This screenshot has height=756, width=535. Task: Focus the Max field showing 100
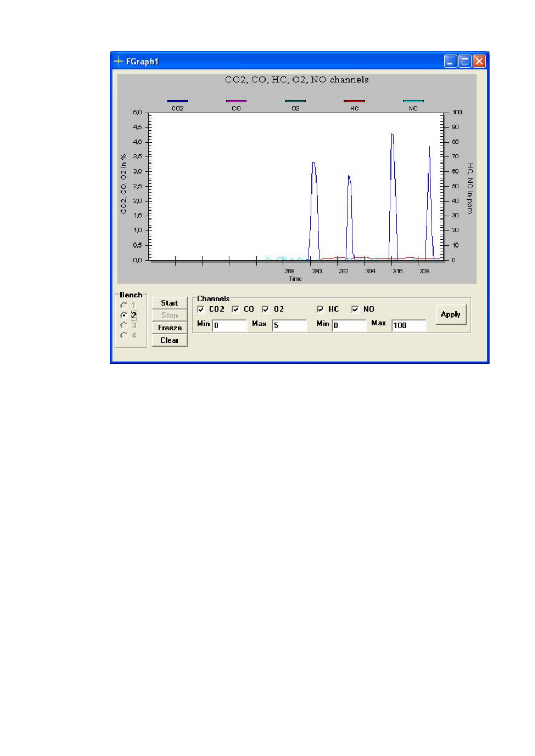point(408,325)
